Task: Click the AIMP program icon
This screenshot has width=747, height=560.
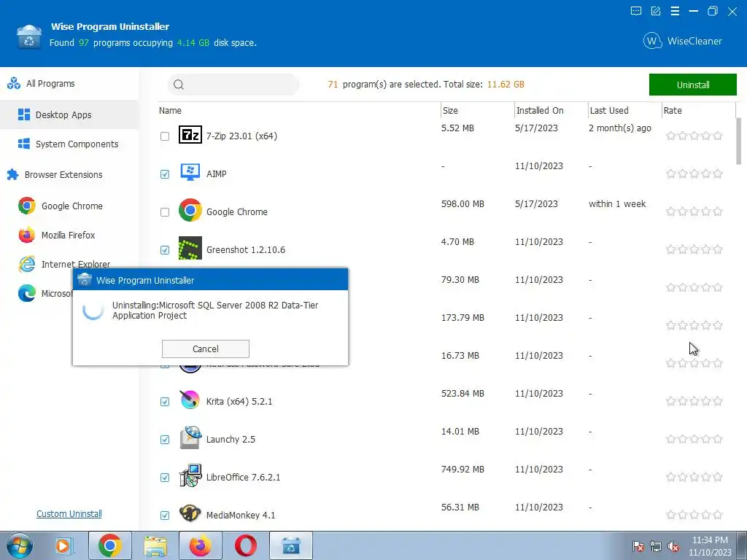Action: [x=190, y=172]
